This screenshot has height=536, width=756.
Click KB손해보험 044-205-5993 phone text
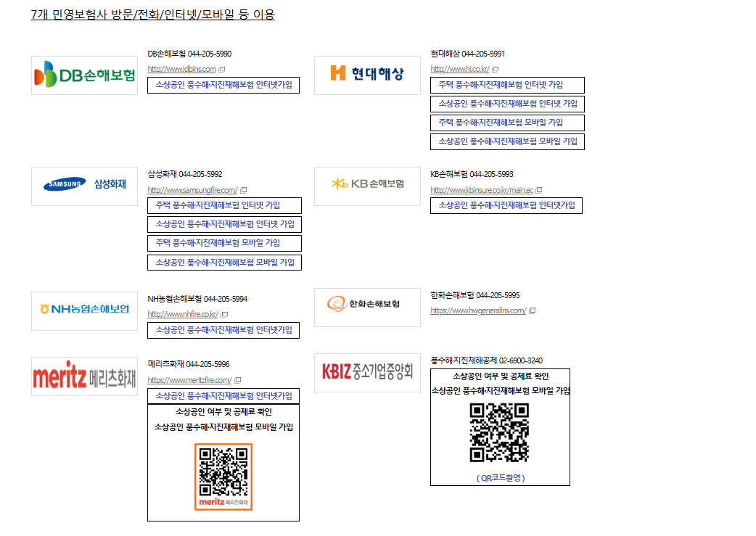point(472,174)
